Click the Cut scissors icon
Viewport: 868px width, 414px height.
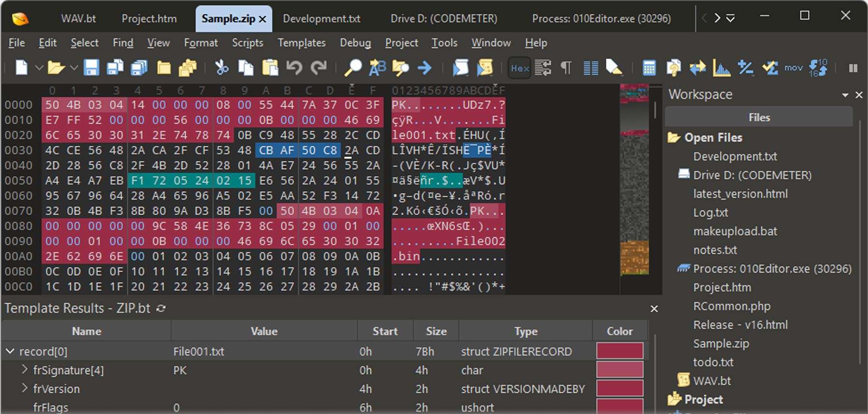[222, 68]
